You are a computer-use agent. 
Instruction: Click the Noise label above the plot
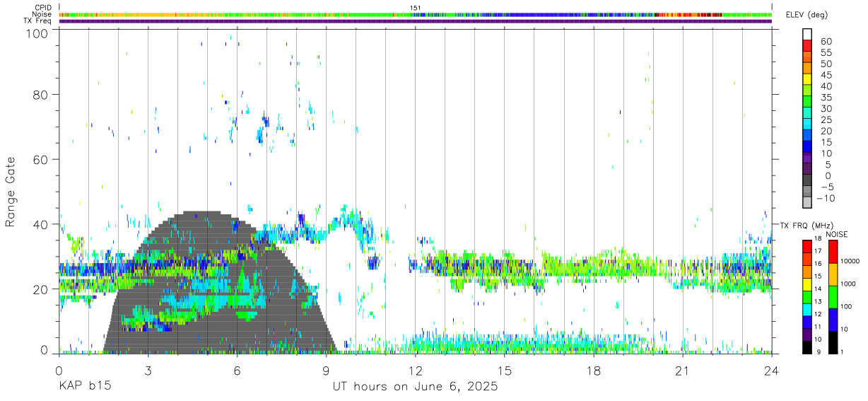pyautogui.click(x=43, y=14)
